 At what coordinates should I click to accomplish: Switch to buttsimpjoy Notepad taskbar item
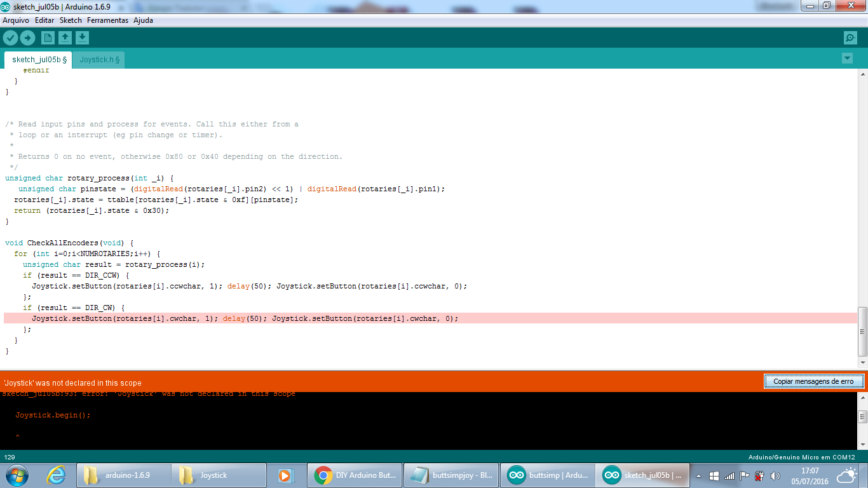[x=451, y=475]
